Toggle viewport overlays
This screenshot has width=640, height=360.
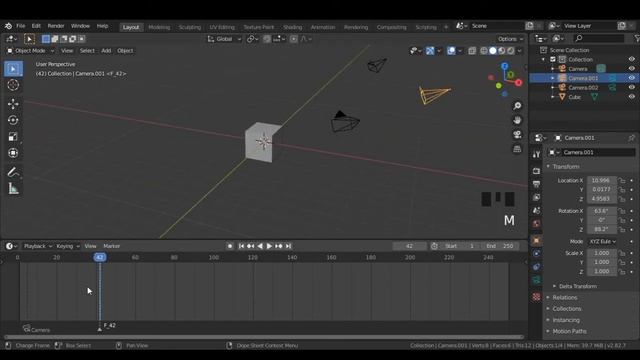451,51
